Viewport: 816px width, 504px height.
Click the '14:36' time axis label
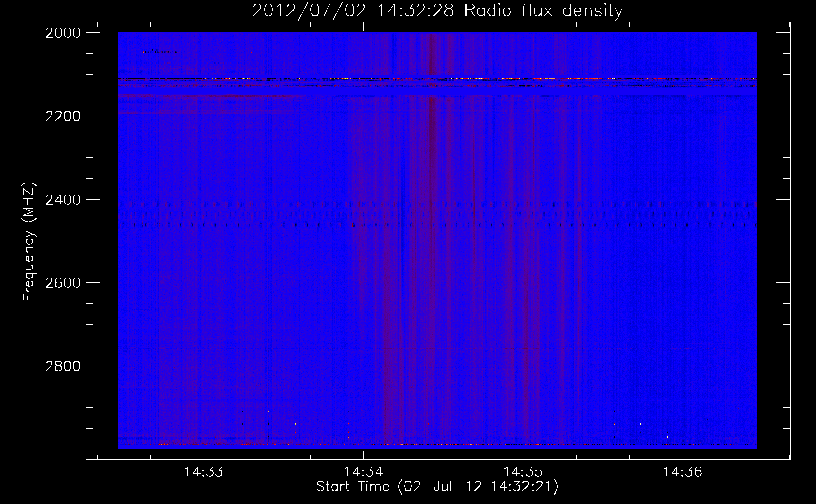click(x=682, y=472)
